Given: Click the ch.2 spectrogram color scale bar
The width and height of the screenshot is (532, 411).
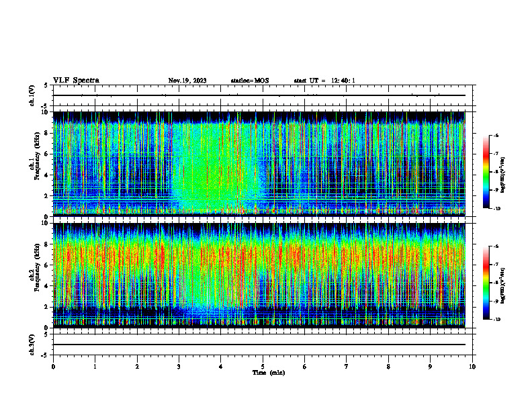Looking at the screenshot, I should coord(486,283).
